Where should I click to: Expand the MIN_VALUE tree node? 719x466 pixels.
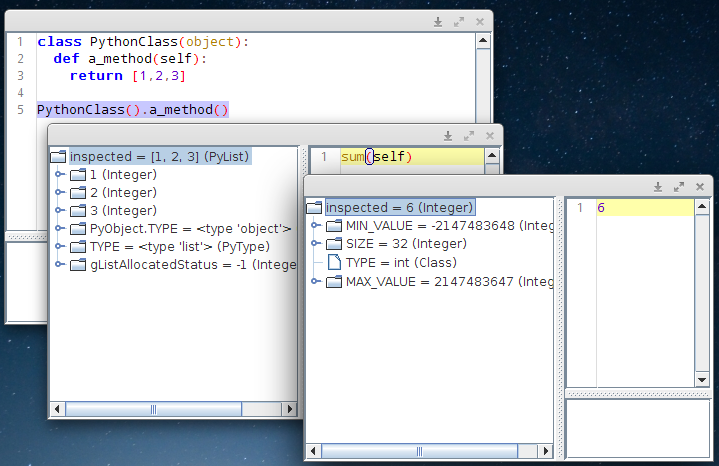[x=315, y=225]
